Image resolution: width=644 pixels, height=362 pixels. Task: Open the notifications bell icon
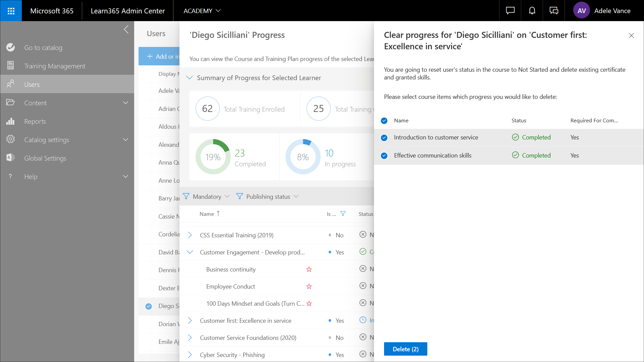click(532, 11)
